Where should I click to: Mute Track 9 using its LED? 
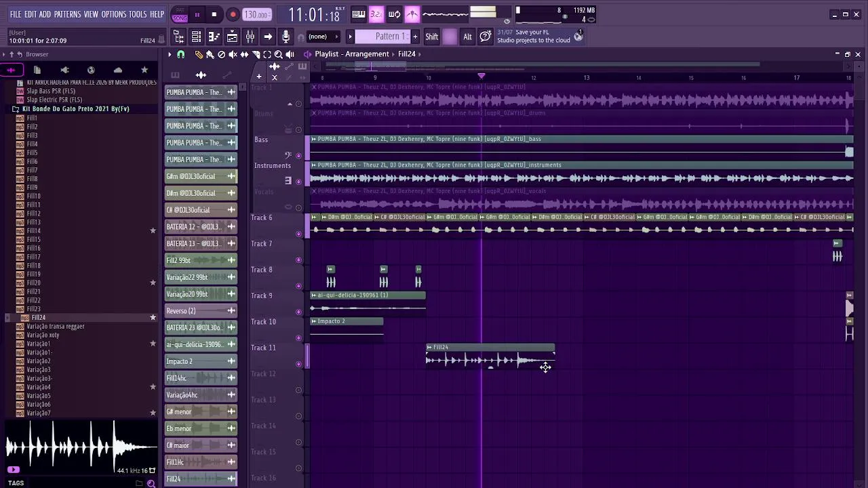point(298,312)
